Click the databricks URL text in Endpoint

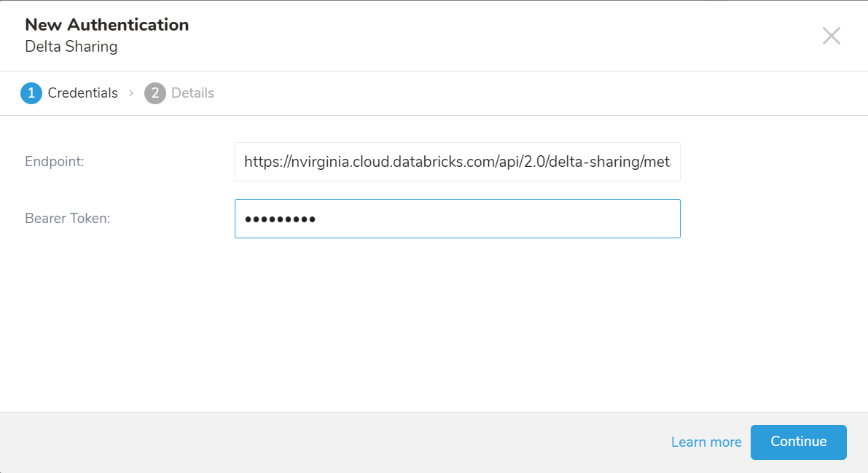click(x=437, y=162)
